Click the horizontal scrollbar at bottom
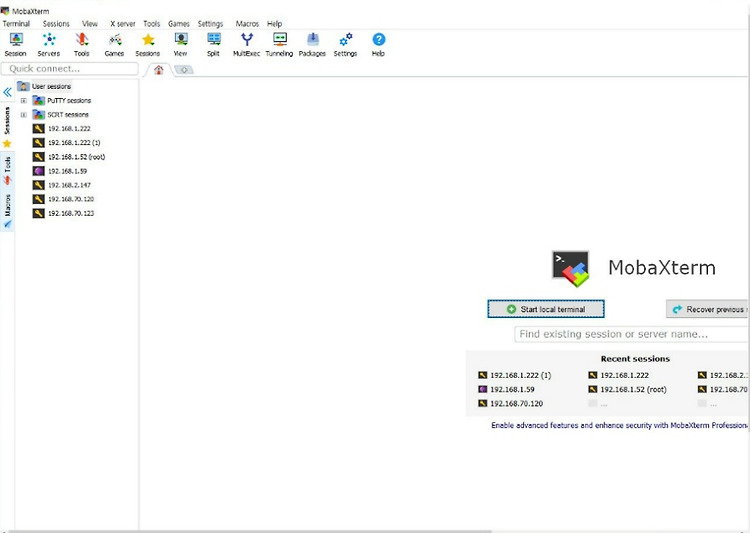Screen dimensions: 750x533 [251, 531]
